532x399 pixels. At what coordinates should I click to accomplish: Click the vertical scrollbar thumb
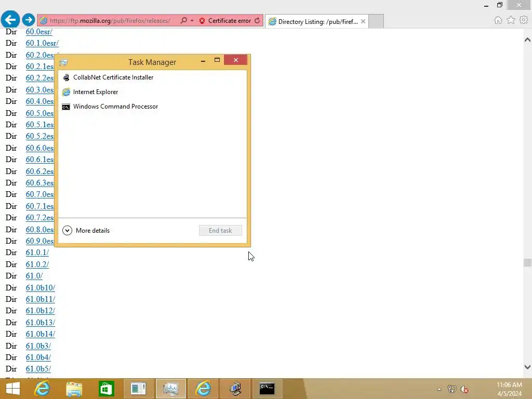(x=527, y=262)
